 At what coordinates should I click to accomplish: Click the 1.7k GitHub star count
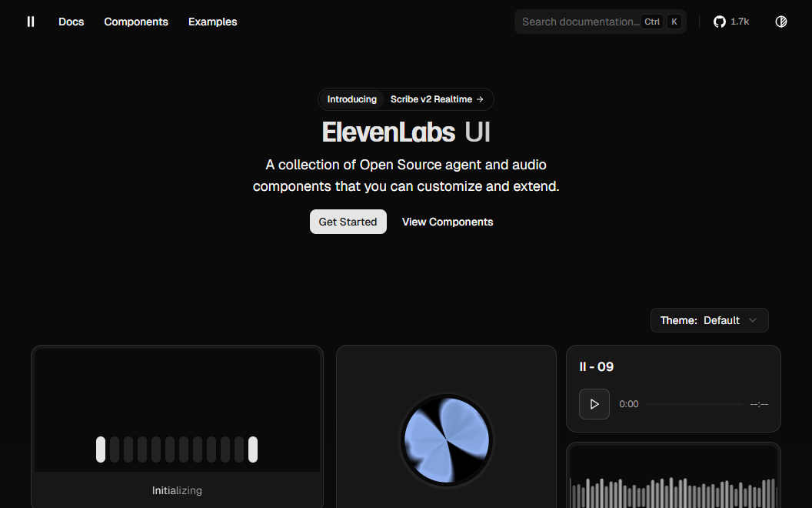pos(740,22)
